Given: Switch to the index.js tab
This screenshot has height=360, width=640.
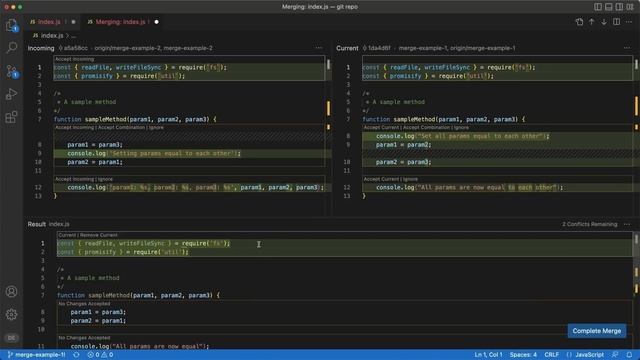Looking at the screenshot, I should (x=49, y=22).
